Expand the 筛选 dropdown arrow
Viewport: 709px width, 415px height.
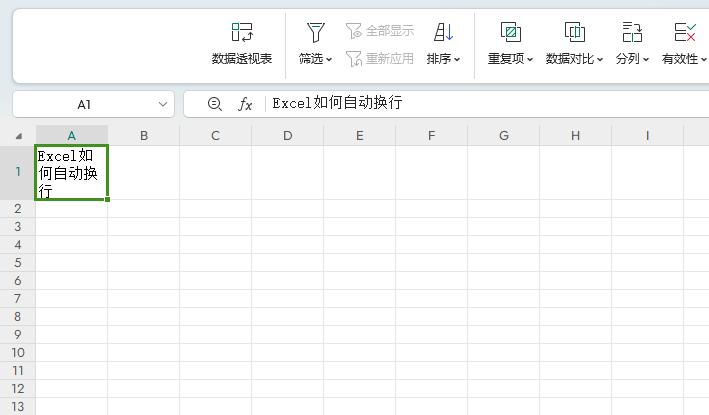point(329,59)
